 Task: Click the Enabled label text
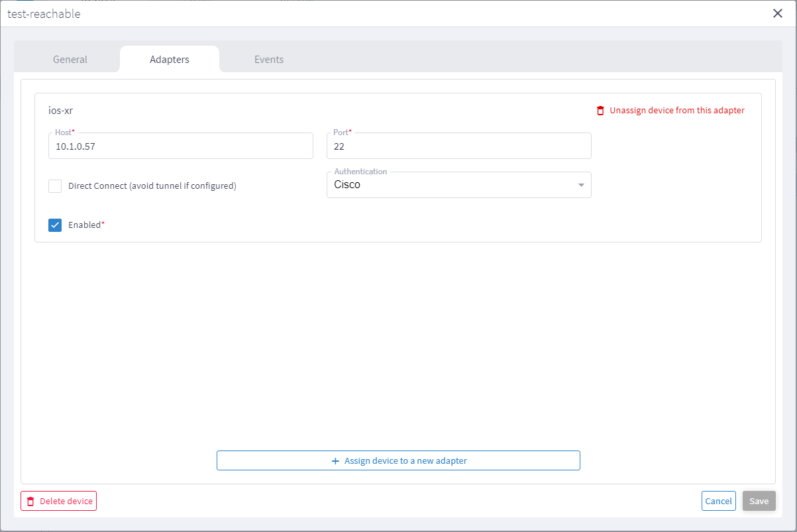point(85,225)
